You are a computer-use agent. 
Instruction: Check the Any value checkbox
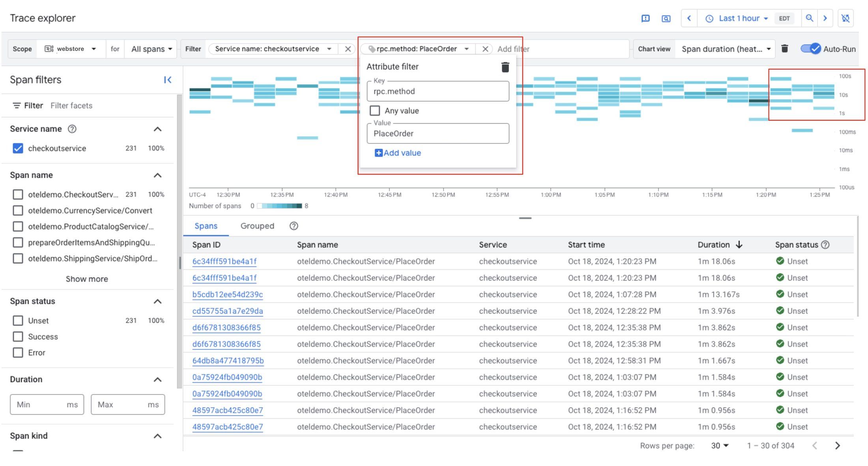pos(375,111)
